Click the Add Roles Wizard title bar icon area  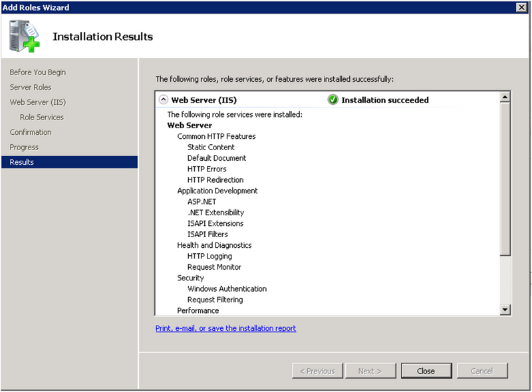7,7
